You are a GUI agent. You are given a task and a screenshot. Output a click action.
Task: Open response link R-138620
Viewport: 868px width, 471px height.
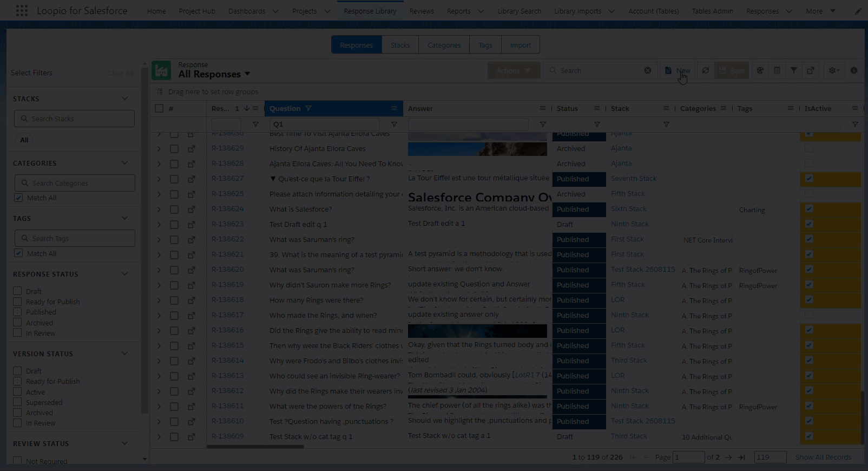(228, 270)
